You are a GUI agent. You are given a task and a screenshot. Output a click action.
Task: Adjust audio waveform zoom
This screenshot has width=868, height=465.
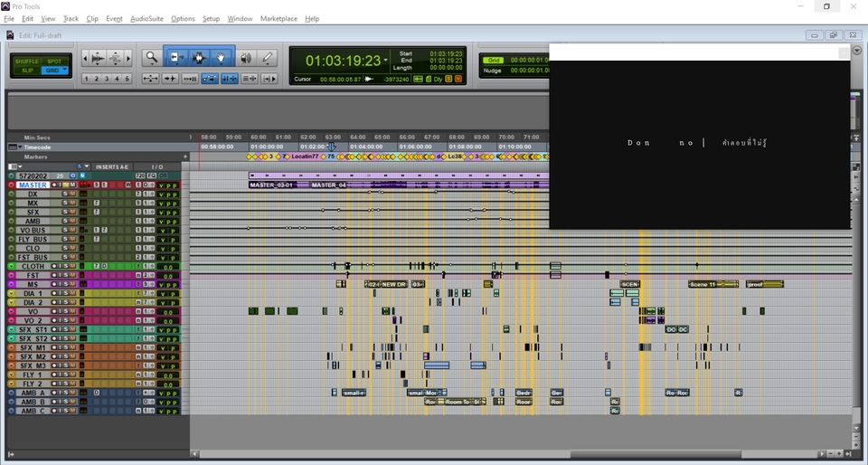point(98,58)
